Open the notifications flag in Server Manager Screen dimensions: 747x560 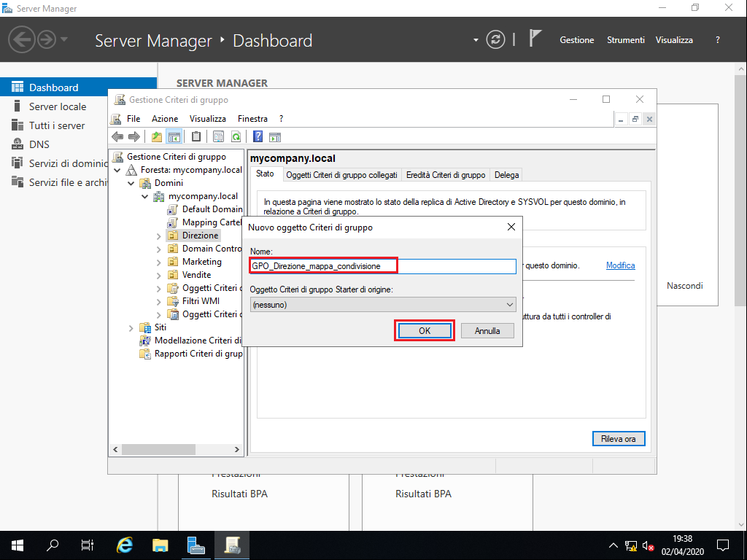(535, 39)
